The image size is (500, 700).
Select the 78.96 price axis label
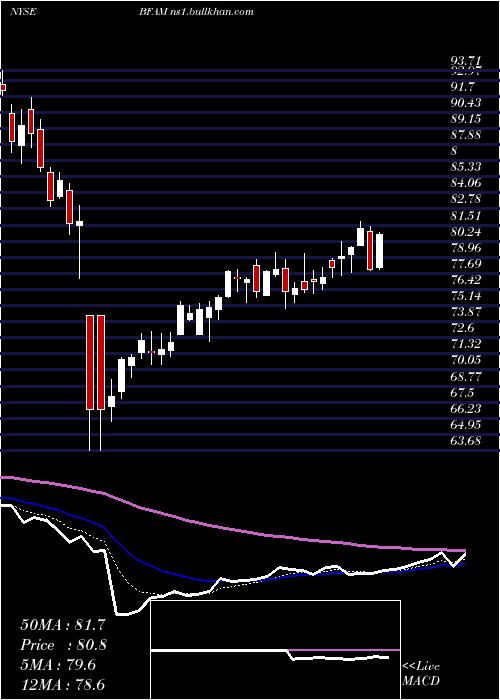[466, 248]
